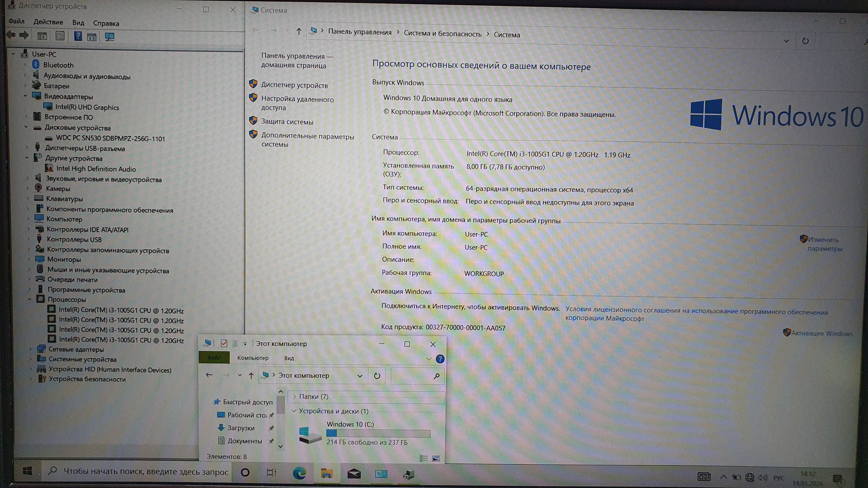
Task: Click the blue help icon in Device Manager toolbar
Action: tap(78, 36)
